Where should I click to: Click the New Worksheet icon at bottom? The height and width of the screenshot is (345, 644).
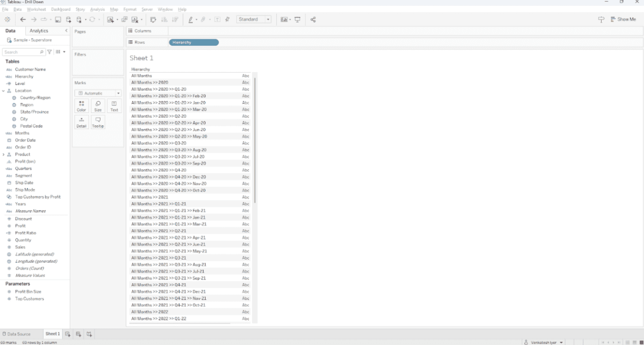coord(68,334)
